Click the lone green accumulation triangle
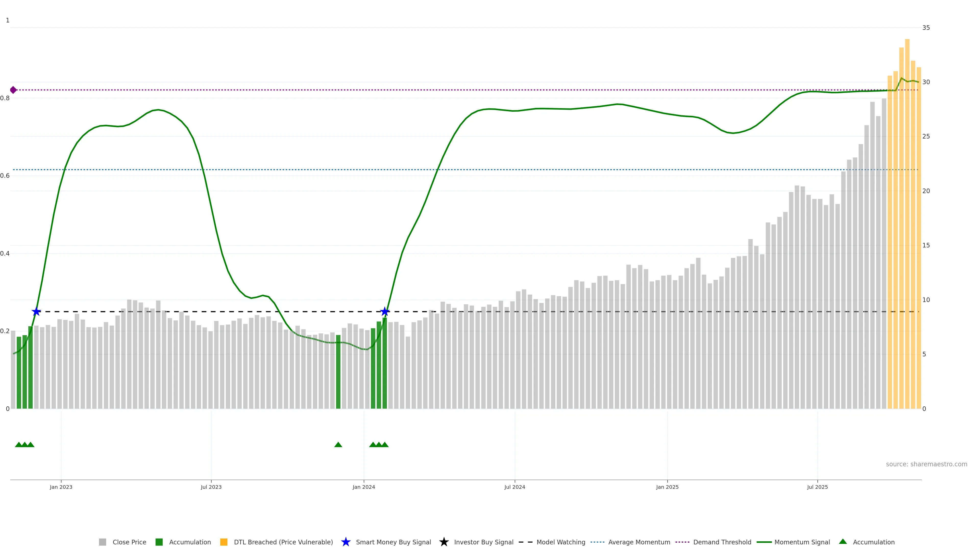 coord(338,445)
